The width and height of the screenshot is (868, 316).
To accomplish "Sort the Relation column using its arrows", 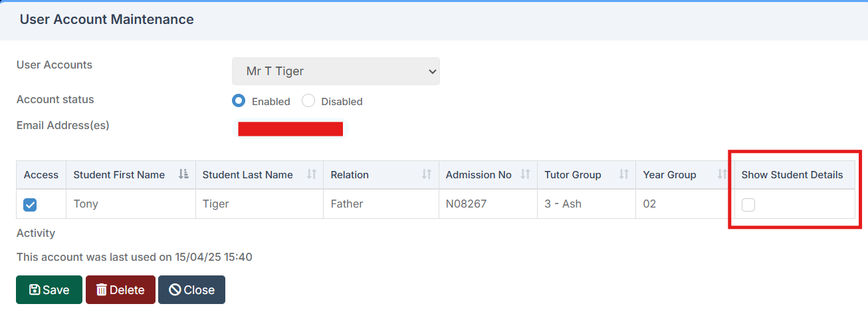I will pyautogui.click(x=427, y=175).
